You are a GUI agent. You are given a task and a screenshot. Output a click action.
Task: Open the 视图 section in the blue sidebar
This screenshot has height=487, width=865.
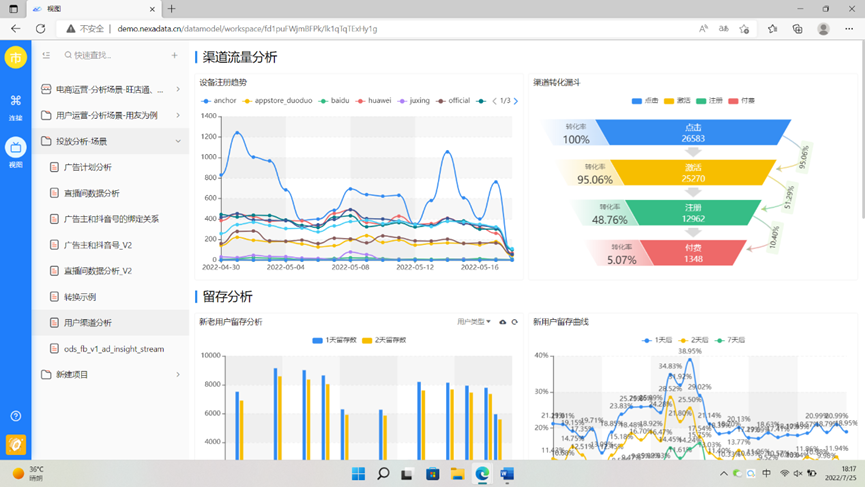point(15,153)
